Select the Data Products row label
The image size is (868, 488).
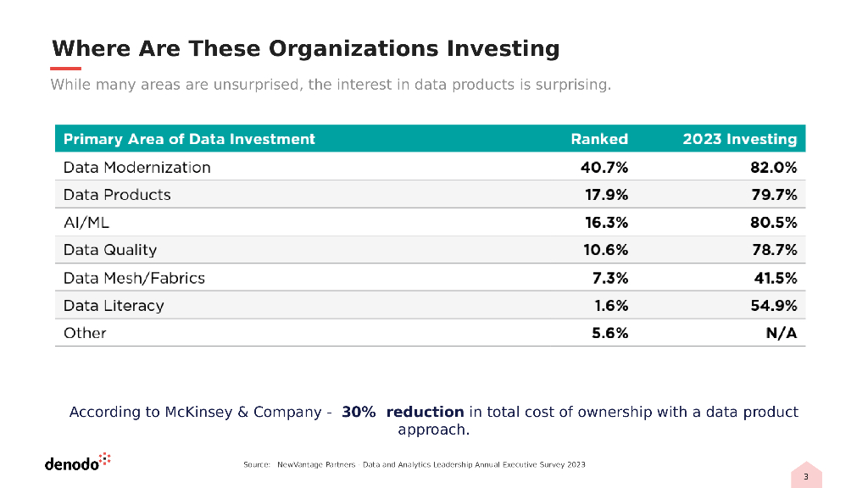117,195
